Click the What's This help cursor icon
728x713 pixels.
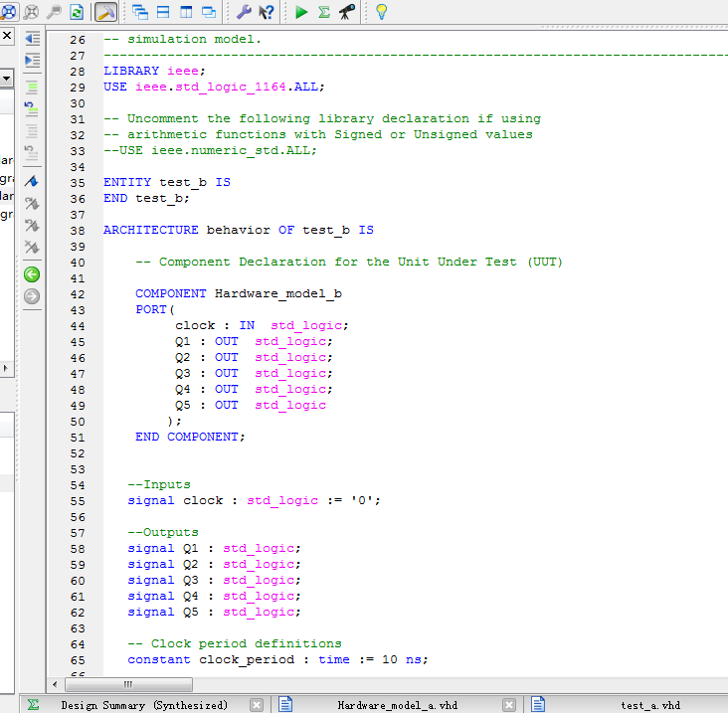[x=267, y=12]
